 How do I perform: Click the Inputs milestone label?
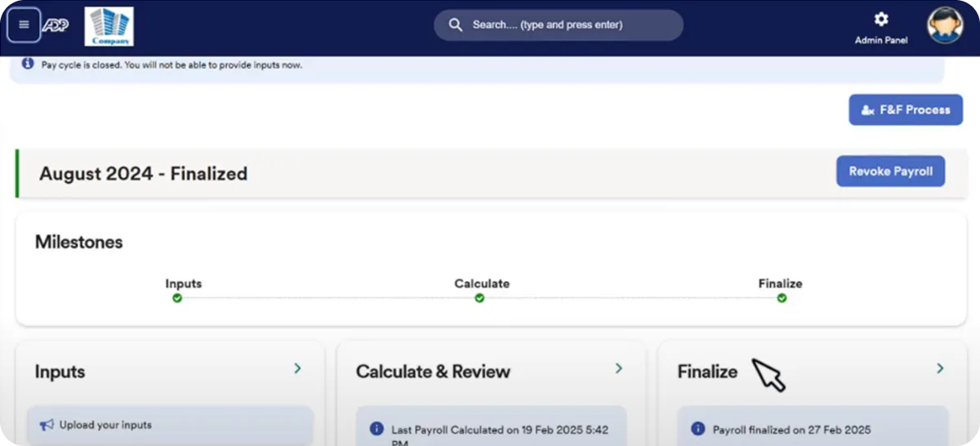[x=184, y=283]
